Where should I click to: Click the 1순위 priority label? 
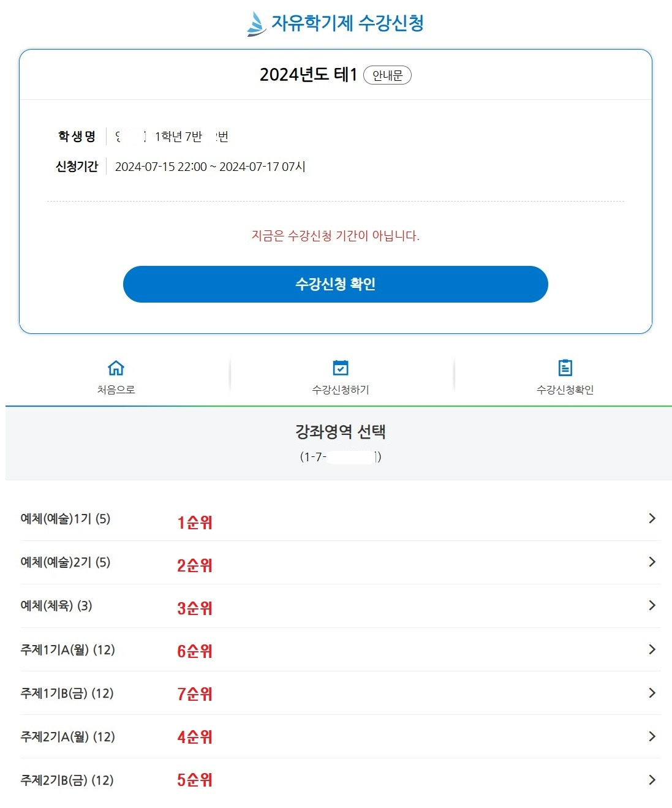(194, 522)
